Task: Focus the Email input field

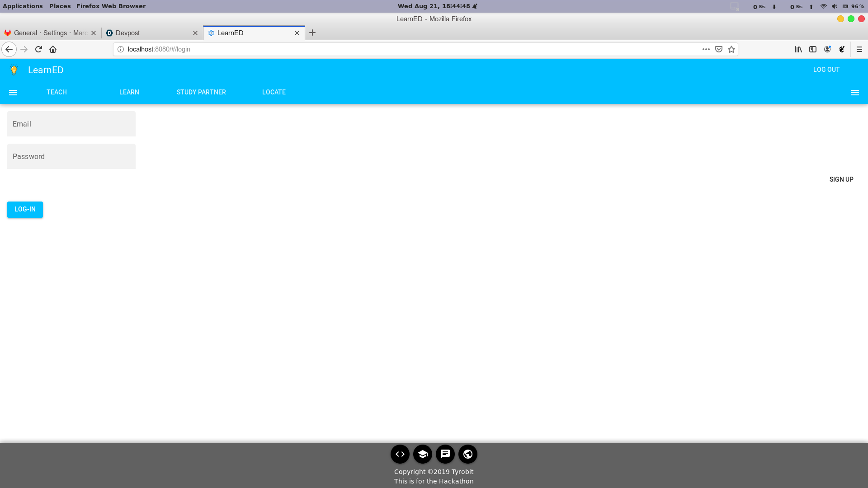Action: pyautogui.click(x=71, y=124)
